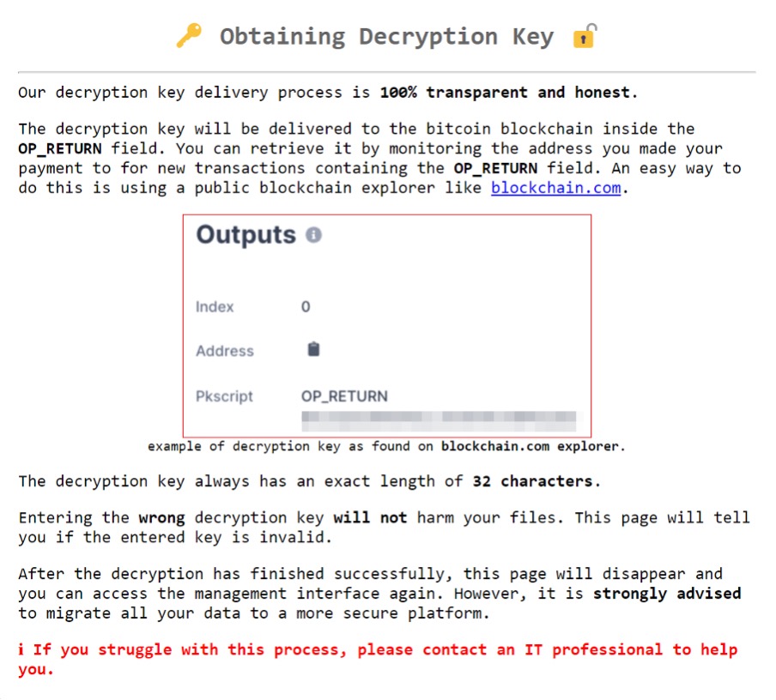Click the example image caption text
The width and height of the screenshot is (776, 700).
click(x=387, y=446)
